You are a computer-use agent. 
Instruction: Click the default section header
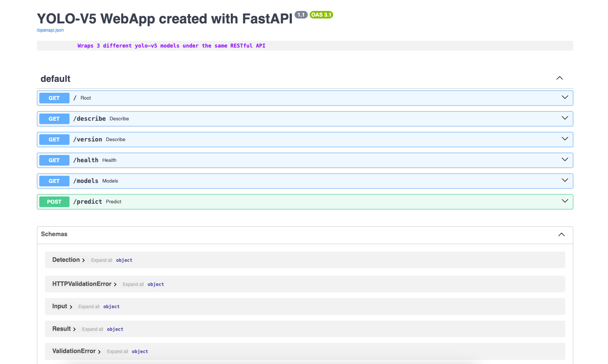point(56,78)
